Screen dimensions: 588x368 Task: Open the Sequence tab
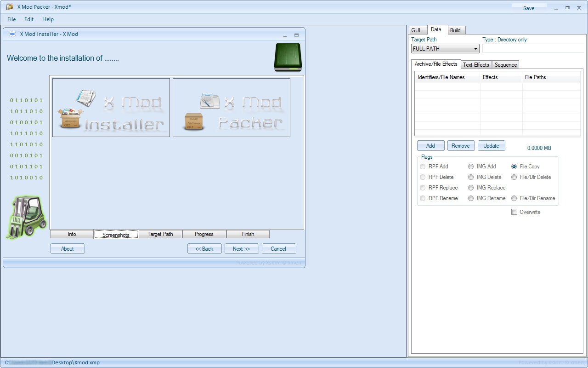pos(506,65)
